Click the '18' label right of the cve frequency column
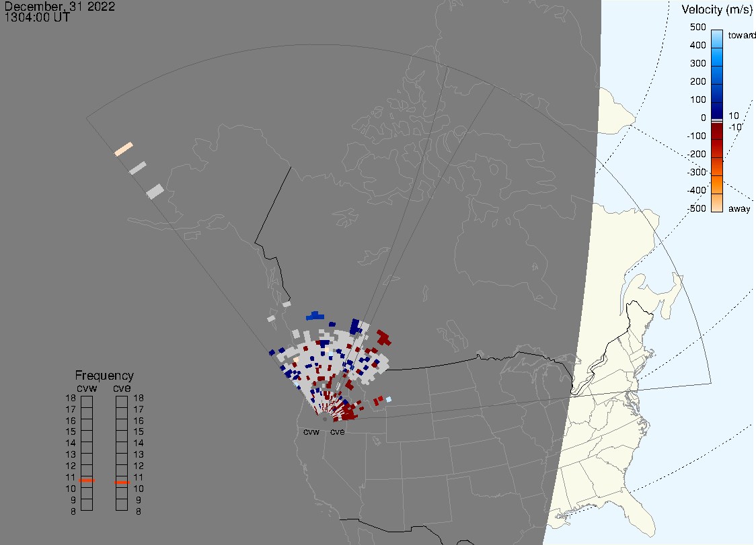Viewport: 756px width, 545px height. (139, 398)
